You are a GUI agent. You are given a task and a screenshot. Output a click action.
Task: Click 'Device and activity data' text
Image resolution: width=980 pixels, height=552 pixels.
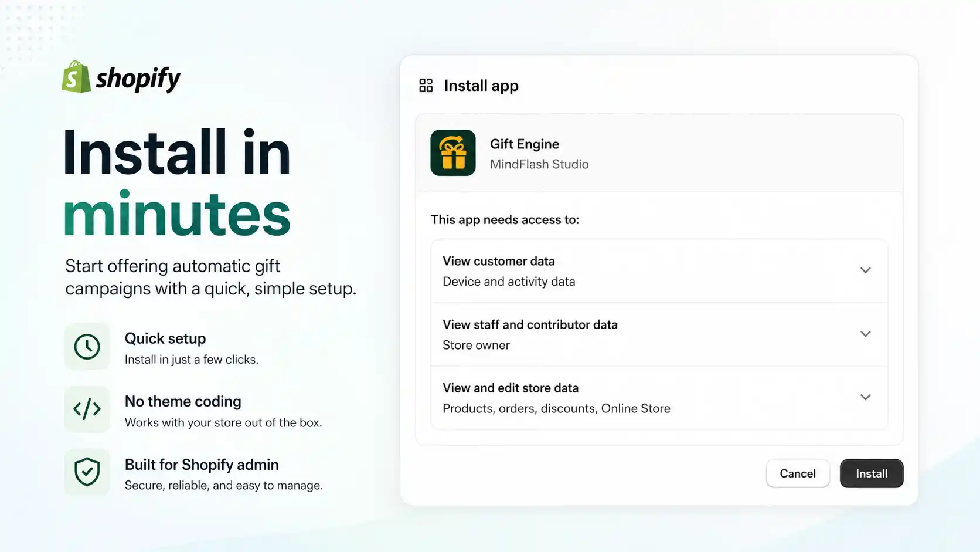tap(509, 282)
